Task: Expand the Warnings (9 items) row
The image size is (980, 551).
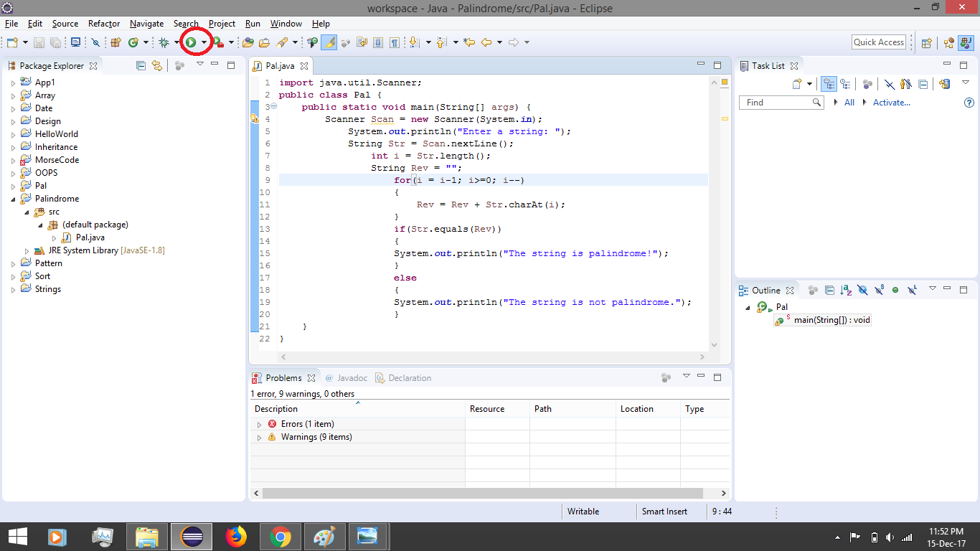Action: click(x=259, y=438)
